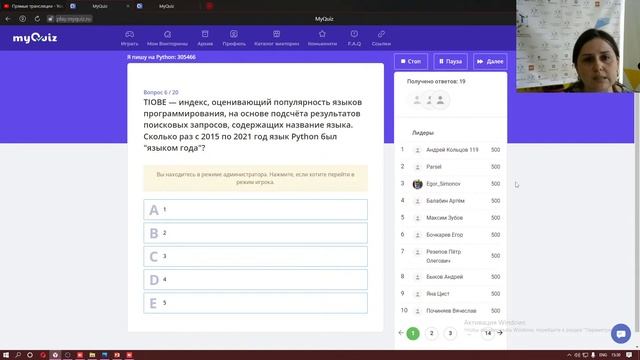Open the Профиль profile icon
This screenshot has height=360, width=640.
[x=234, y=34]
